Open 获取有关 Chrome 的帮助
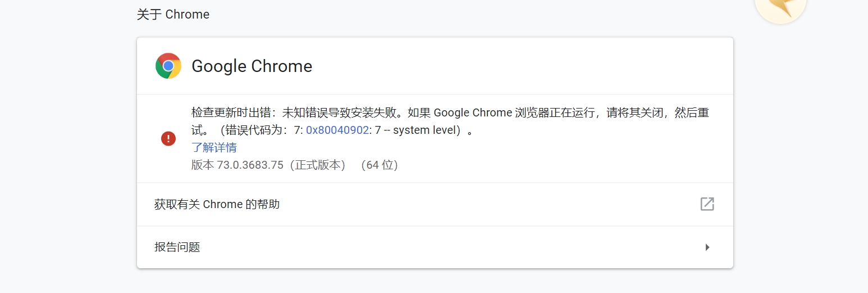 (217, 204)
